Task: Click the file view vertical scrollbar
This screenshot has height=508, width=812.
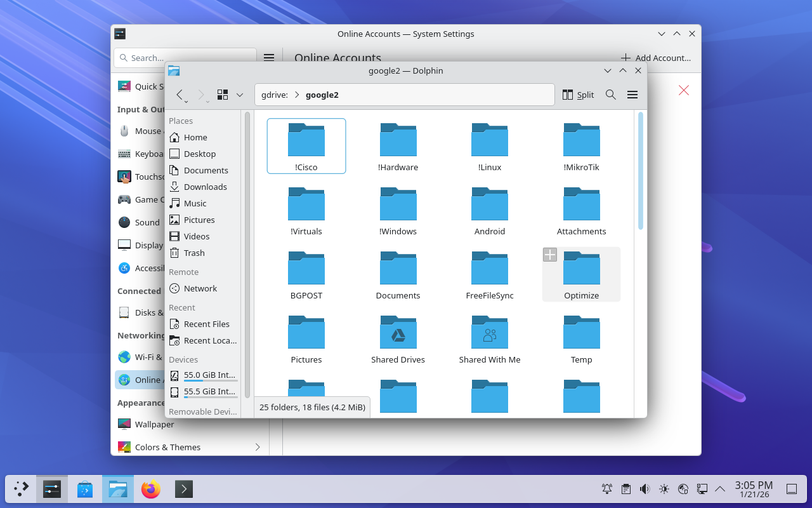Action: click(641, 171)
